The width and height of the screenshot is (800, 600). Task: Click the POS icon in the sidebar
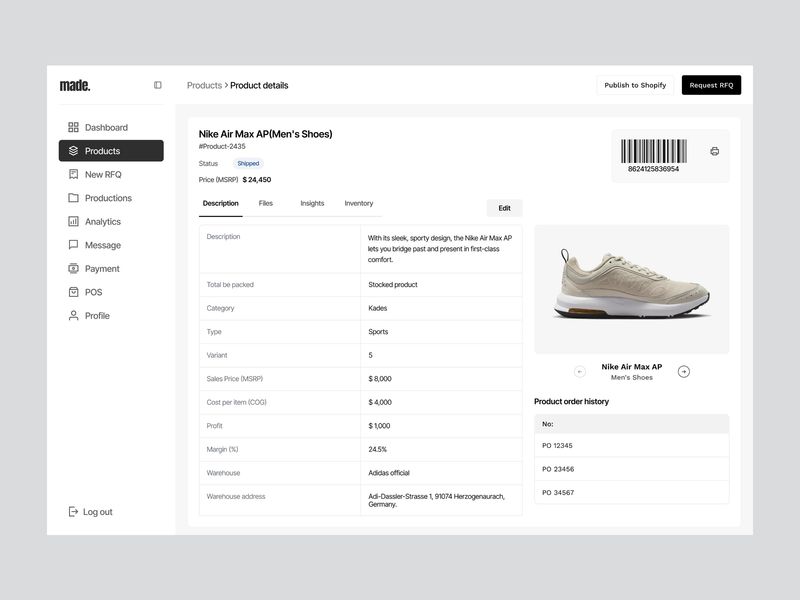click(x=73, y=292)
